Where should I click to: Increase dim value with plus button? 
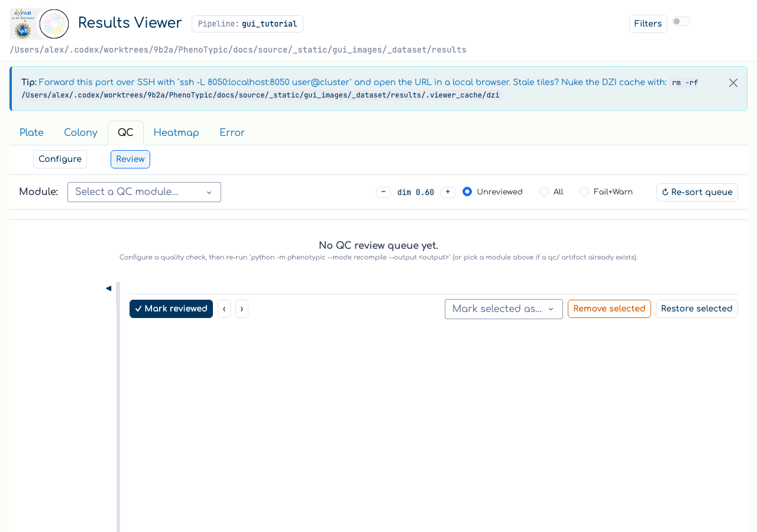pyautogui.click(x=448, y=192)
